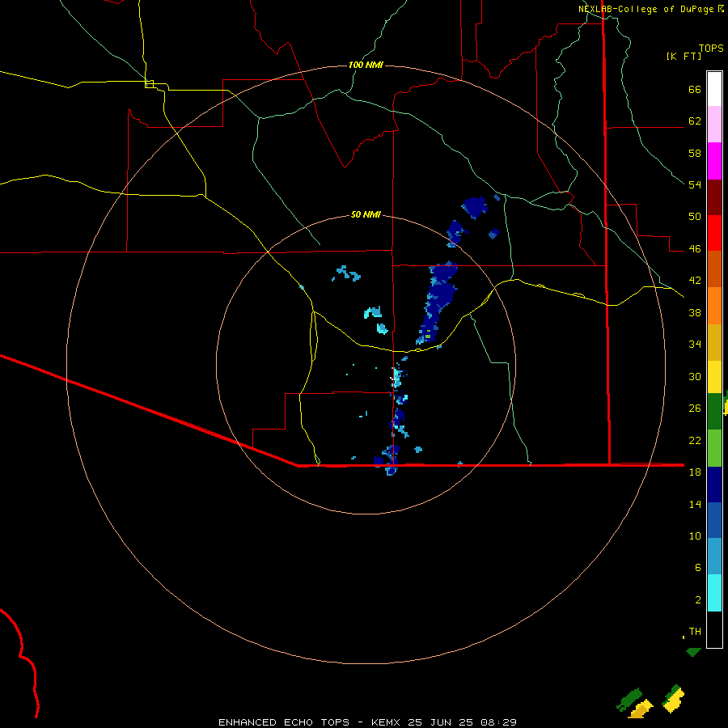Viewport: 728px width, 728px height.
Task: Click the '30' scale label
Action: (x=695, y=376)
